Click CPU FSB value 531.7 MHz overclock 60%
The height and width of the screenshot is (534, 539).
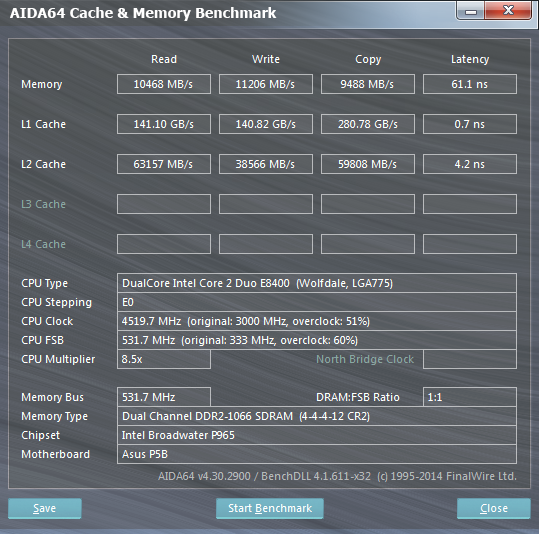317,340
